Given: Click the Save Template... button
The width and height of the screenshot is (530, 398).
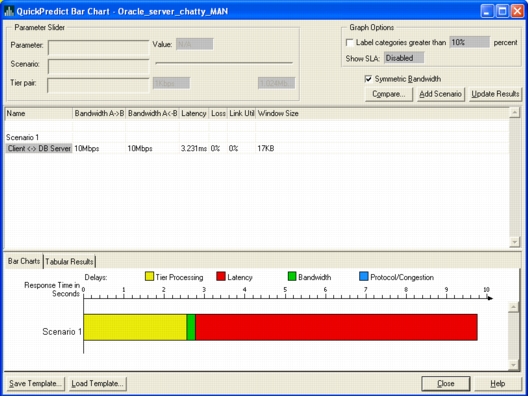Looking at the screenshot, I should coord(35,384).
